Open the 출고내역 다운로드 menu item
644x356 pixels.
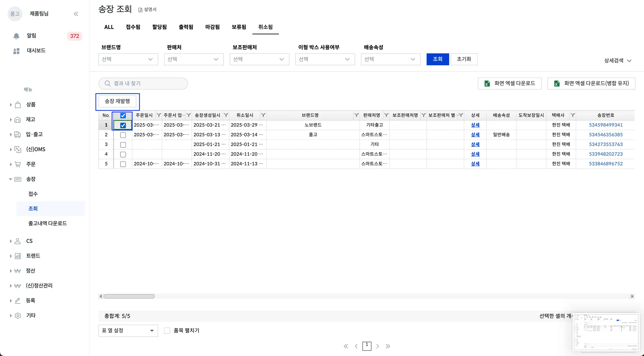[x=47, y=223]
